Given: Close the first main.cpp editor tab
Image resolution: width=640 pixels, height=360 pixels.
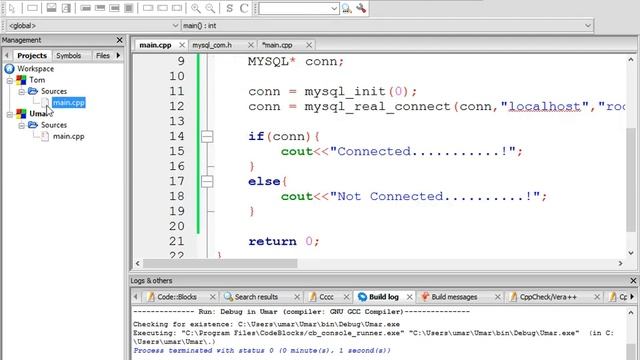Looking at the screenshot, I should pos(182,45).
